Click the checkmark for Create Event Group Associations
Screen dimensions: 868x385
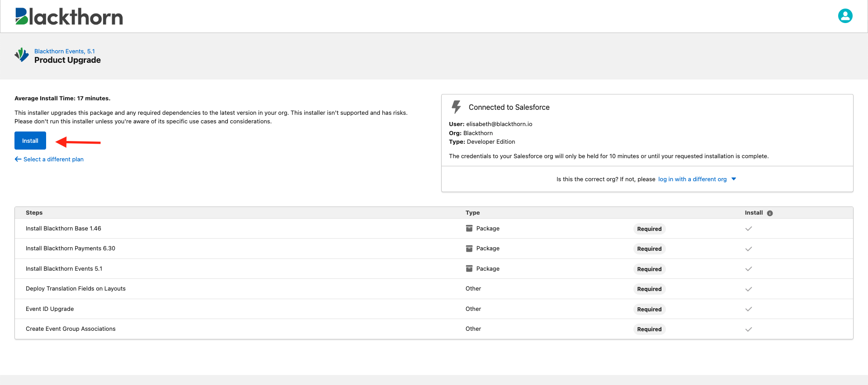tap(749, 329)
